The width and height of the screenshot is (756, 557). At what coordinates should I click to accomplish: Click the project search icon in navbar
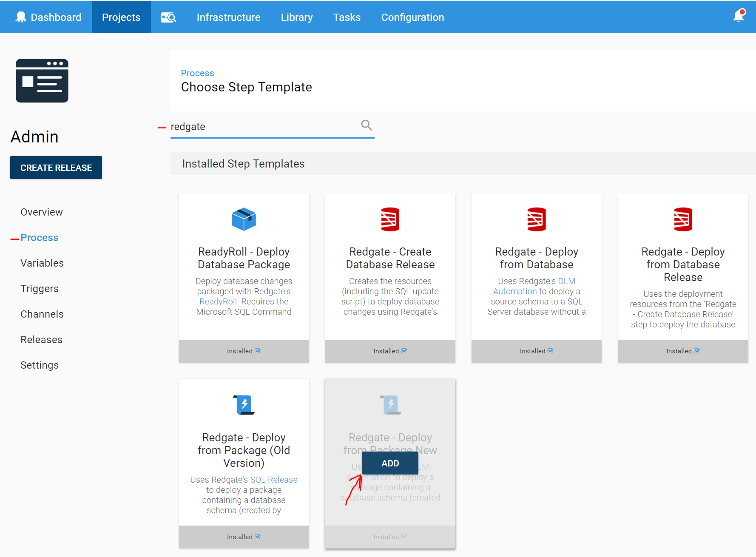(168, 17)
